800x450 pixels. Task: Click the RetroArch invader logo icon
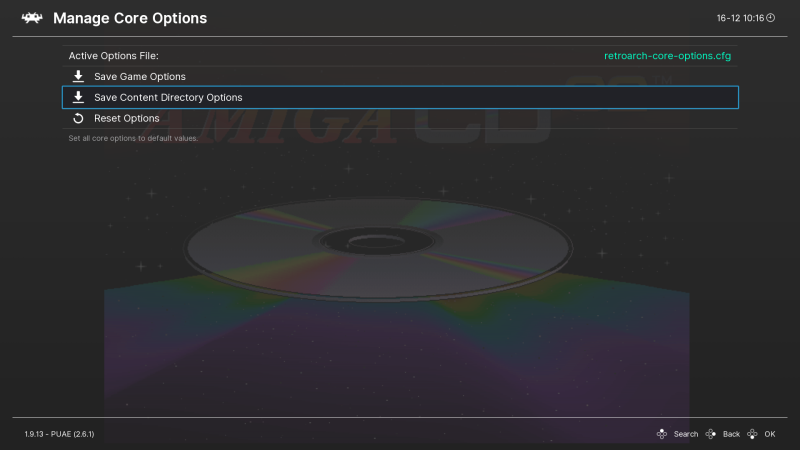pyautogui.click(x=32, y=18)
